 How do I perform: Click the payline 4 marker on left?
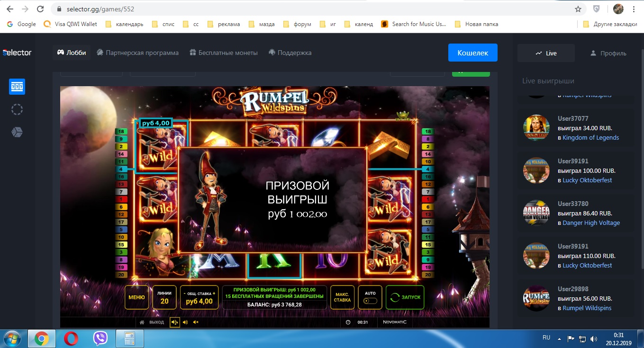121,169
